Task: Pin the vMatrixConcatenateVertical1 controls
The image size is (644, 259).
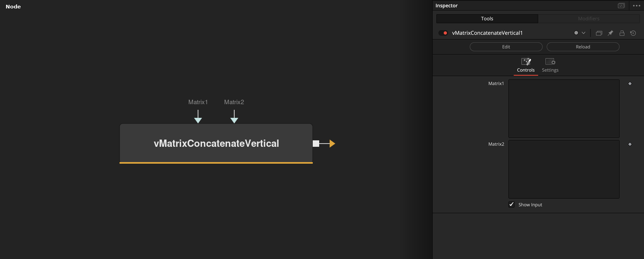Action: pos(610,33)
